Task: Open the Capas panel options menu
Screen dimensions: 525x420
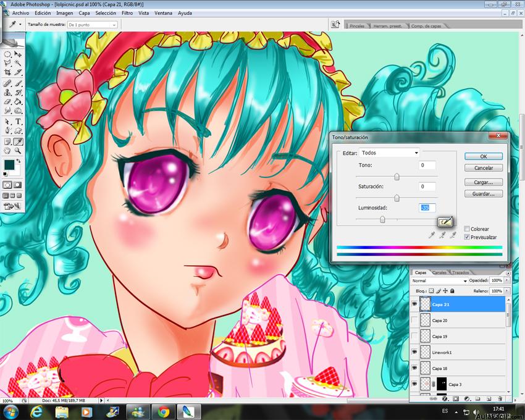Action: tap(508, 273)
